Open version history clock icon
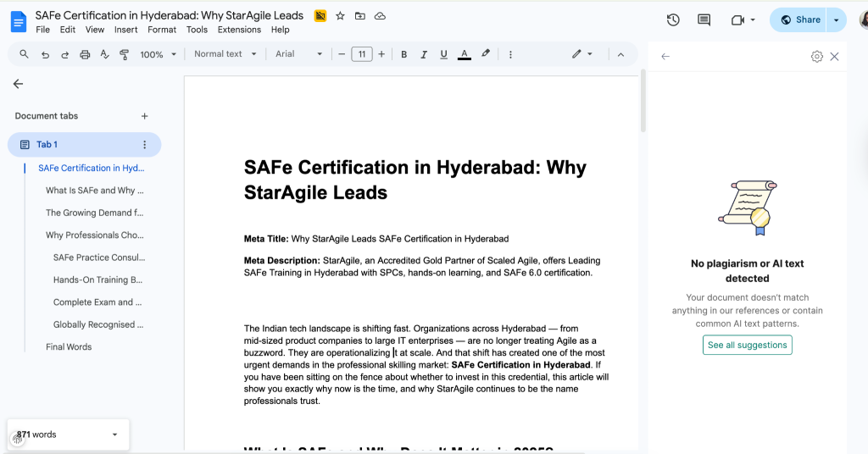Image resolution: width=868 pixels, height=454 pixels. pos(673,19)
